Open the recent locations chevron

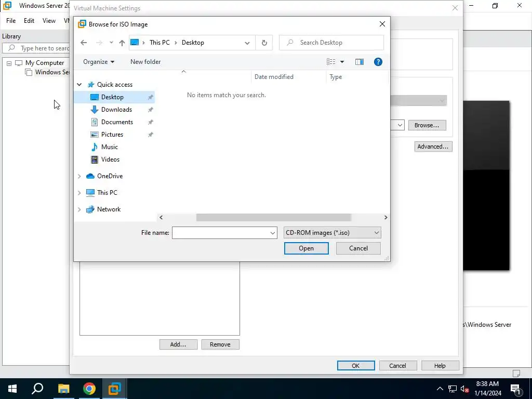tap(111, 43)
